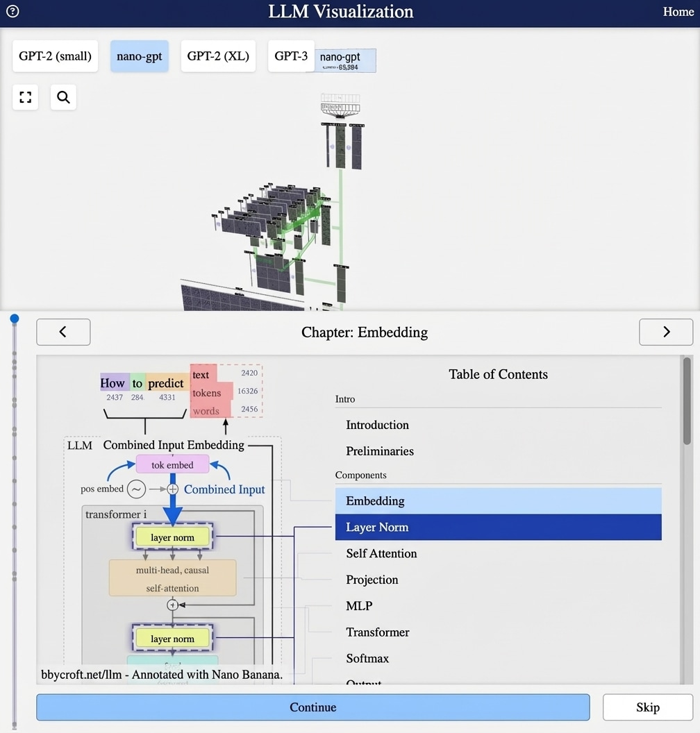Open the help icon in the top-left corner
The width and height of the screenshot is (700, 733).
[x=12, y=12]
